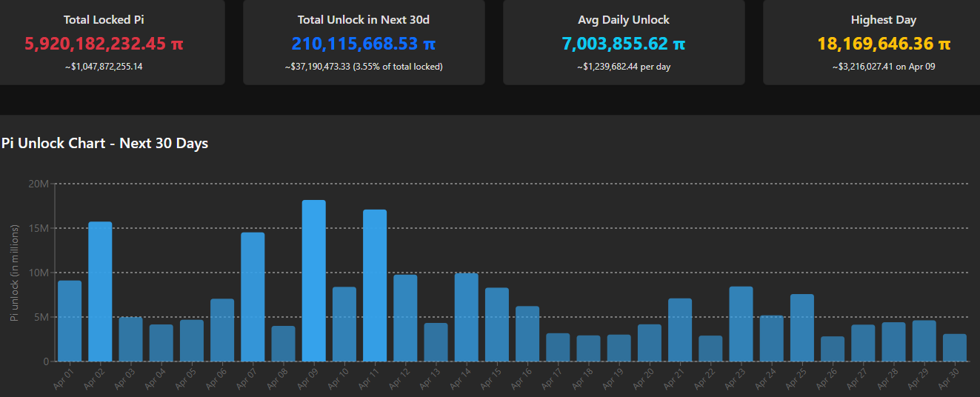
Task: Select the Apr 23 unlock bar
Action: (x=741, y=324)
